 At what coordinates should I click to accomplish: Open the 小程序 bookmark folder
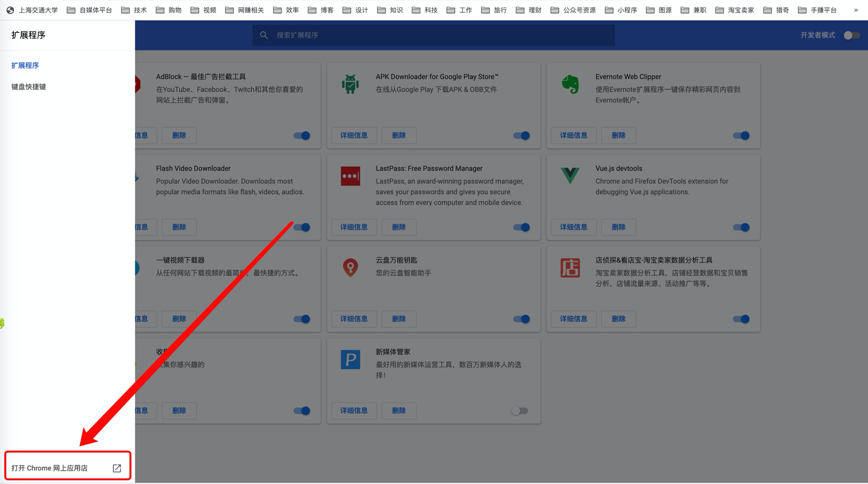(x=621, y=10)
